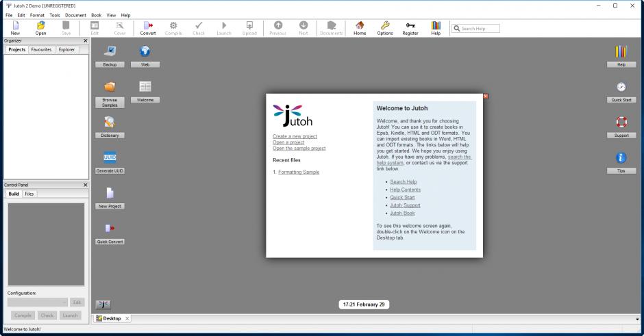The height and width of the screenshot is (336, 644).
Task: Click the Register key icon
Action: [410, 28]
